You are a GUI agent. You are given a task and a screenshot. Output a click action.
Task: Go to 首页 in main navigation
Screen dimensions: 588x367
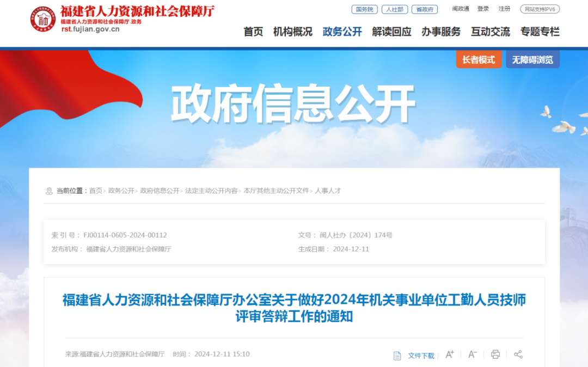click(253, 32)
